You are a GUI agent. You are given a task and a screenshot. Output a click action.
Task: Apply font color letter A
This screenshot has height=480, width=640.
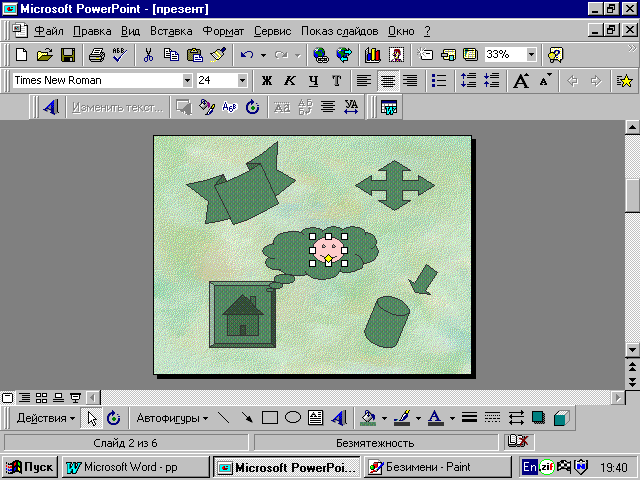436,418
